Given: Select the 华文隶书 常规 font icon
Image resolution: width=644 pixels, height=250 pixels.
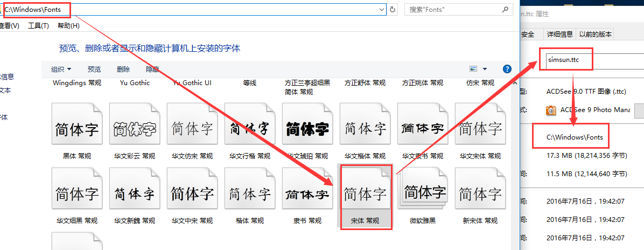Looking at the screenshot, I should pos(423,123).
